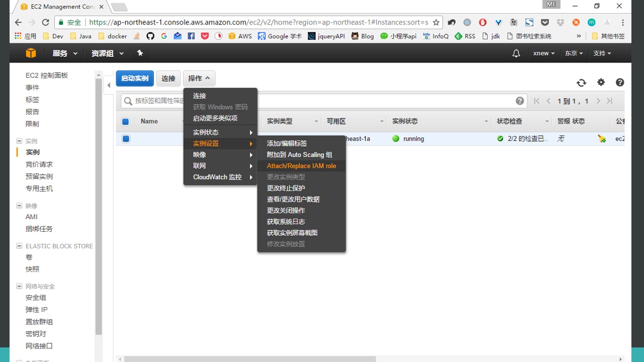This screenshot has width=644, height=362.
Task: Open the Apps grid bookmark
Action: click(x=25, y=36)
